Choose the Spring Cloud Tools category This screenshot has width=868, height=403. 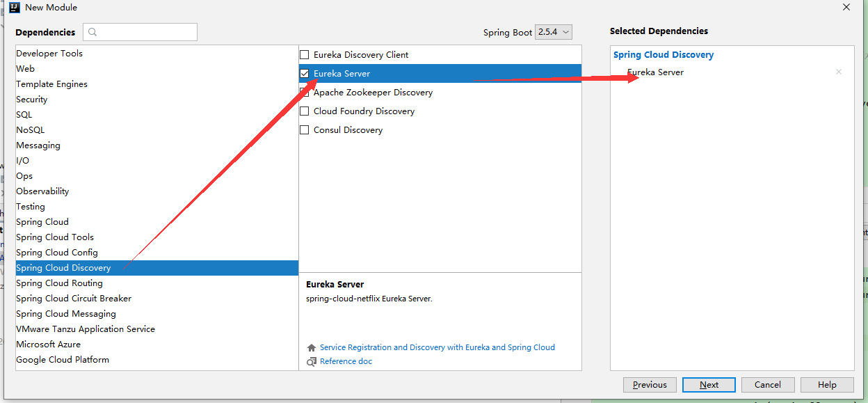[157, 237]
